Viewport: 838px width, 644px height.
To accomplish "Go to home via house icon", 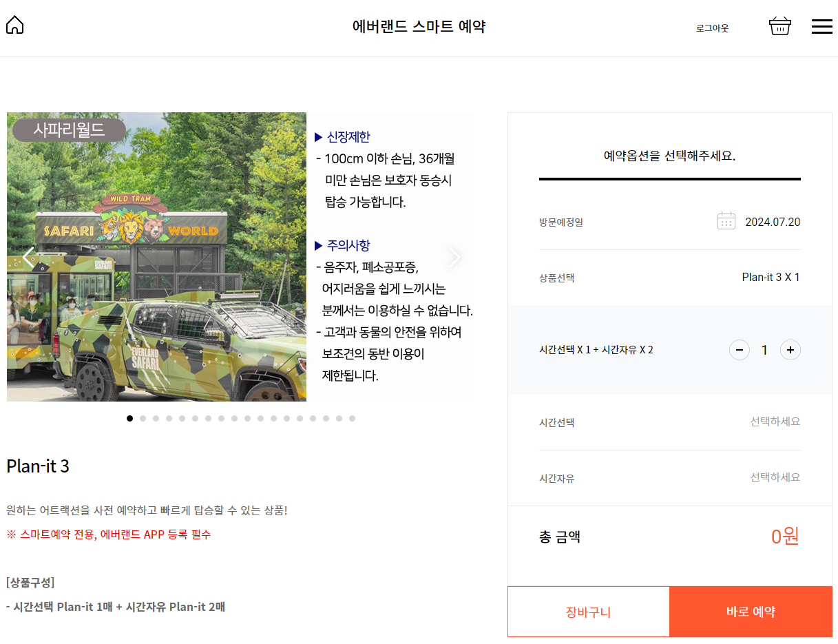I will pos(14,25).
